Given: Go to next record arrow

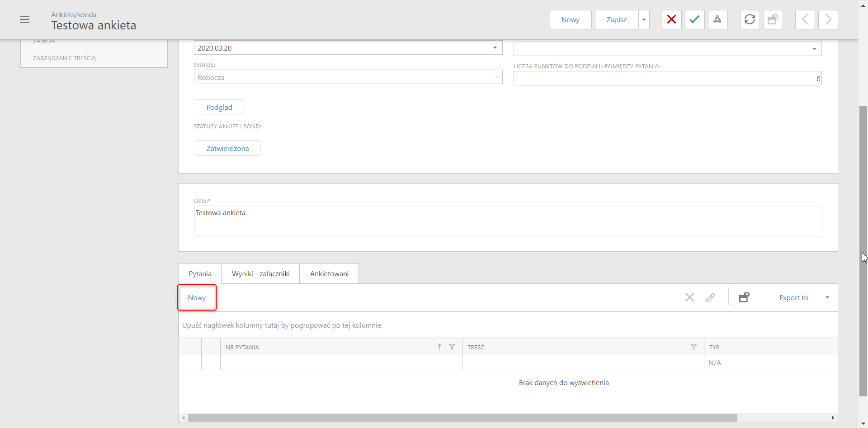Looking at the screenshot, I should pyautogui.click(x=828, y=19).
